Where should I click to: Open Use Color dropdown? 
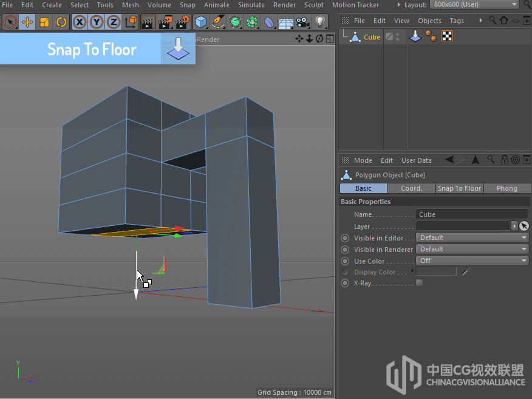[472, 261]
